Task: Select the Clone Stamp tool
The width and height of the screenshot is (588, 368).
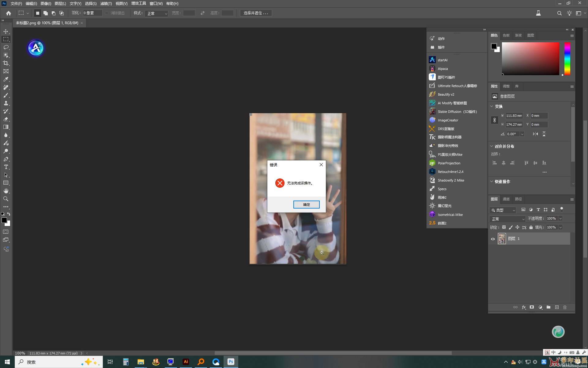Action: [x=6, y=103]
